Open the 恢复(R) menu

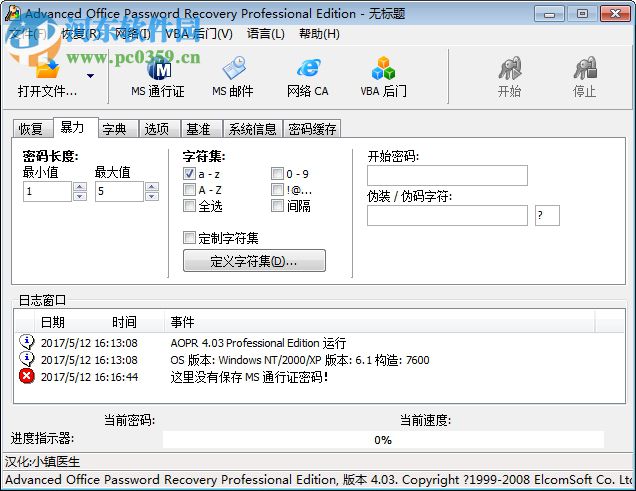(x=81, y=34)
